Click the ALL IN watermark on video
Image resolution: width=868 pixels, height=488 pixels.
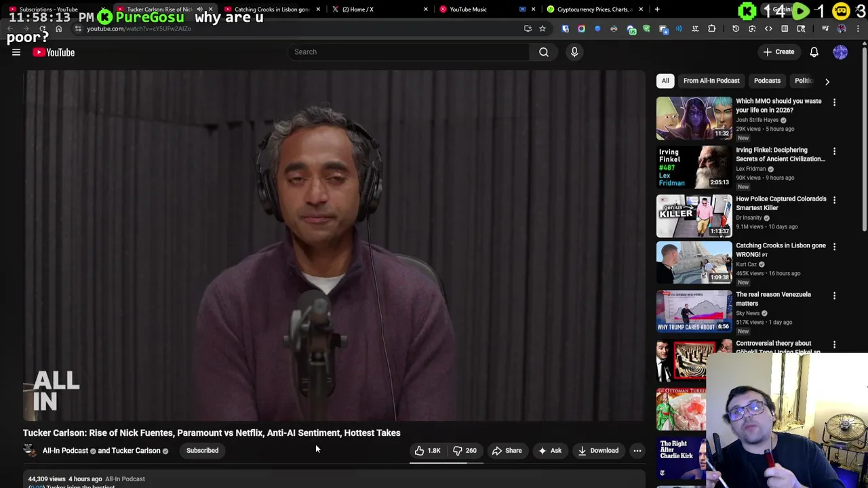(56, 391)
